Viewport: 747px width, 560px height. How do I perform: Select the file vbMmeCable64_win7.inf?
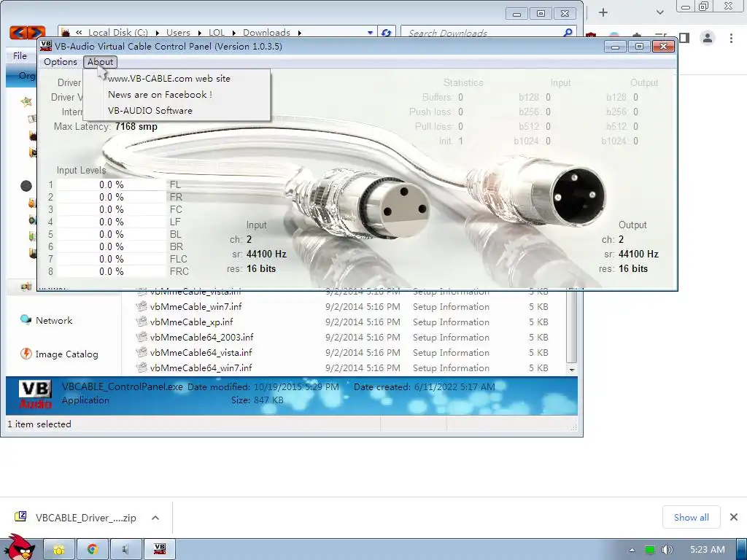[x=201, y=367]
